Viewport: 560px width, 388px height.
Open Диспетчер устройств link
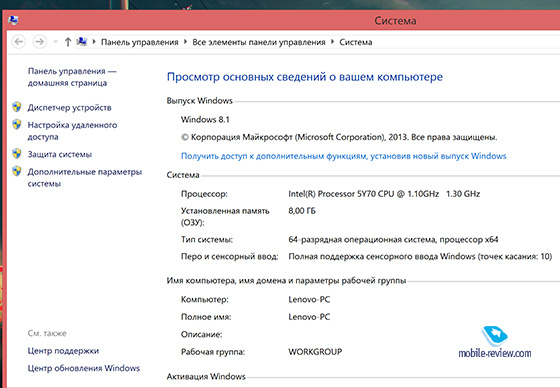69,108
